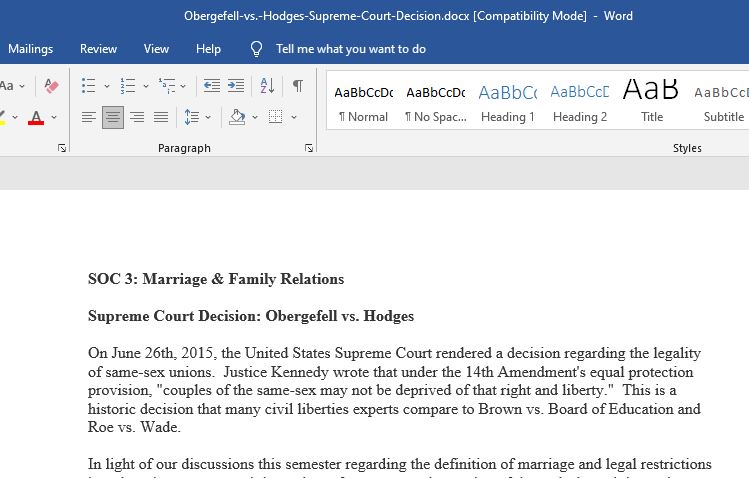Click the lightbulb Tell Me icon
Image resolution: width=749 pixels, height=478 pixels.
tap(257, 49)
